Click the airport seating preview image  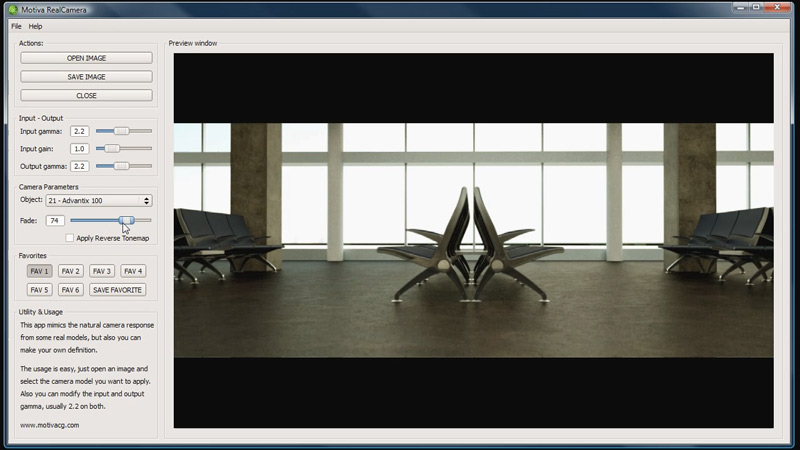click(473, 240)
